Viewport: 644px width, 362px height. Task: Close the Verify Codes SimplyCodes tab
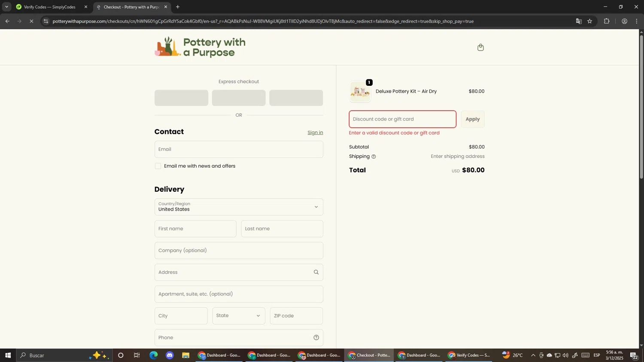click(x=85, y=7)
